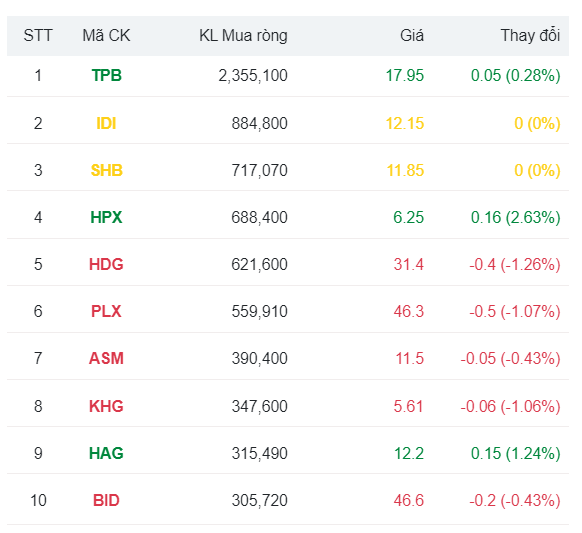Open the KHG stock code link
This screenshot has height=533, width=582.
click(107, 406)
